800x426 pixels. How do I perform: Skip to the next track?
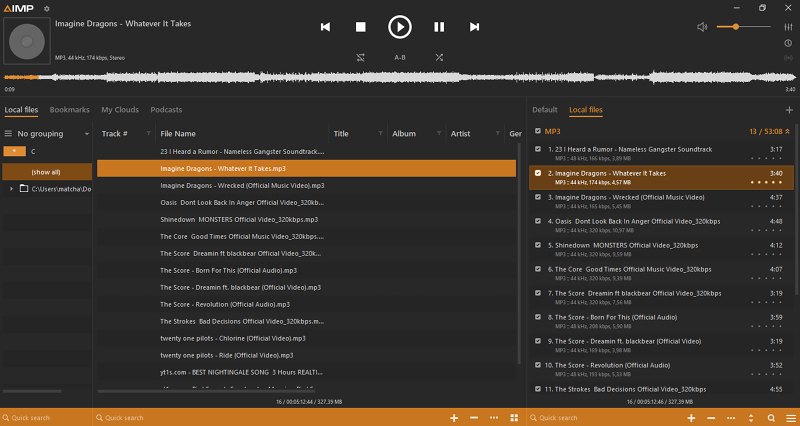point(474,27)
